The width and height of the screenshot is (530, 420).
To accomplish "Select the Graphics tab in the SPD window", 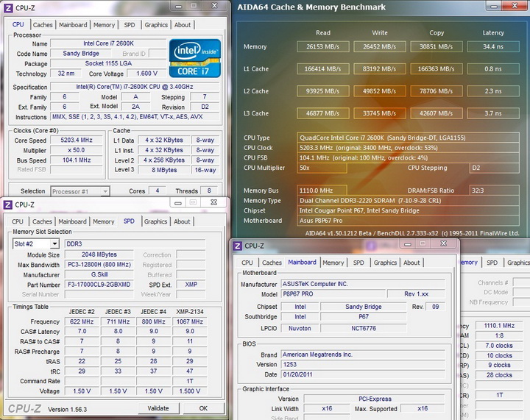I will click(156, 221).
